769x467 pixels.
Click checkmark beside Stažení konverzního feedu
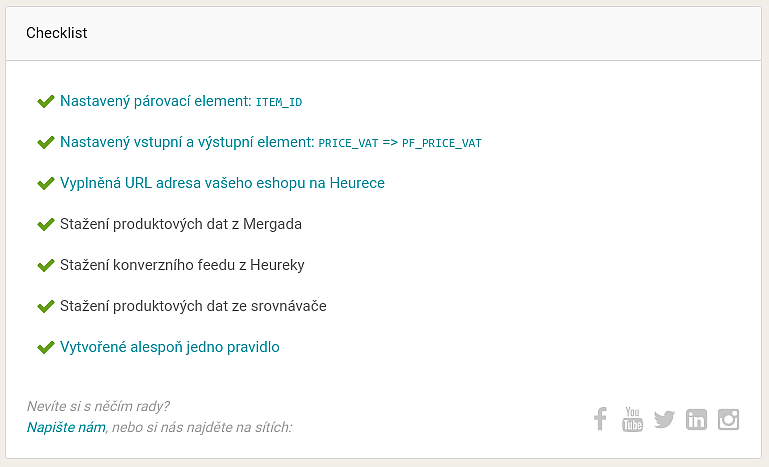point(46,265)
